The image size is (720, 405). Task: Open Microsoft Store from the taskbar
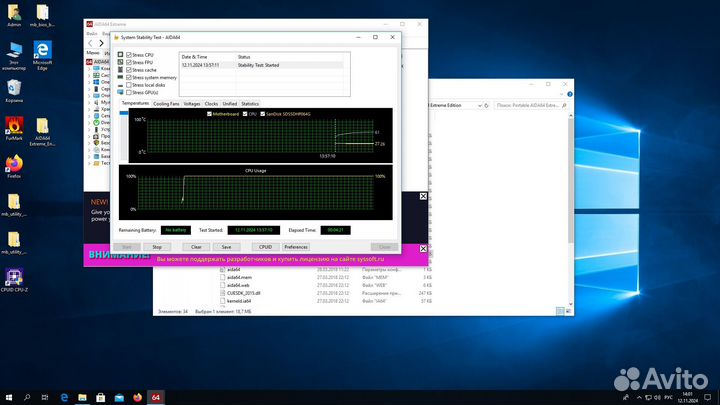click(x=101, y=397)
